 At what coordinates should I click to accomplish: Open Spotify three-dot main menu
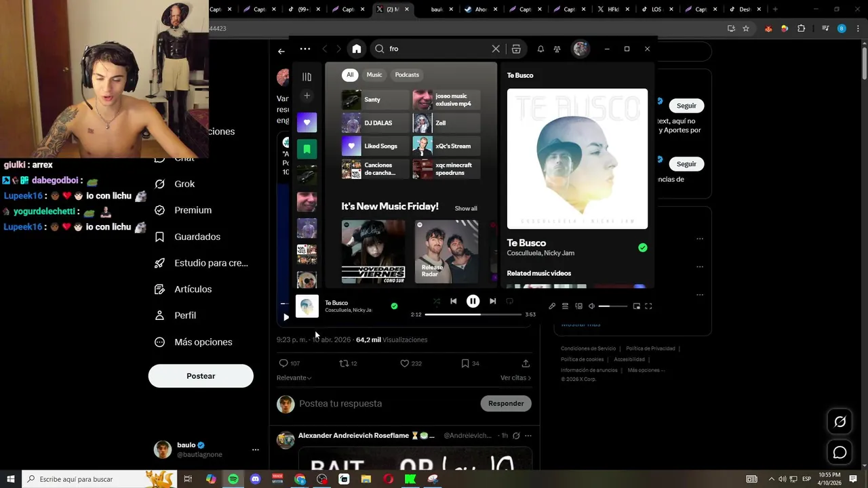[x=305, y=49]
